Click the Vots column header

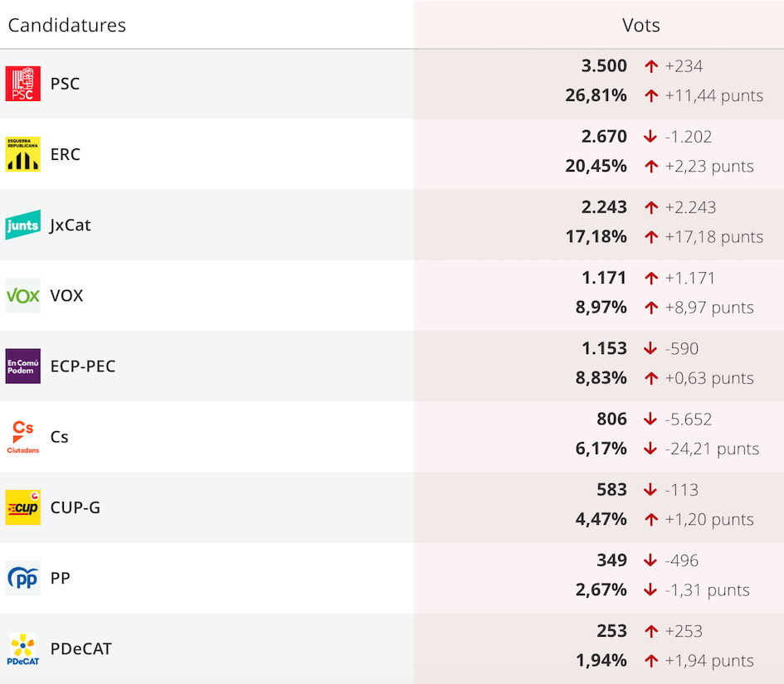click(x=641, y=25)
